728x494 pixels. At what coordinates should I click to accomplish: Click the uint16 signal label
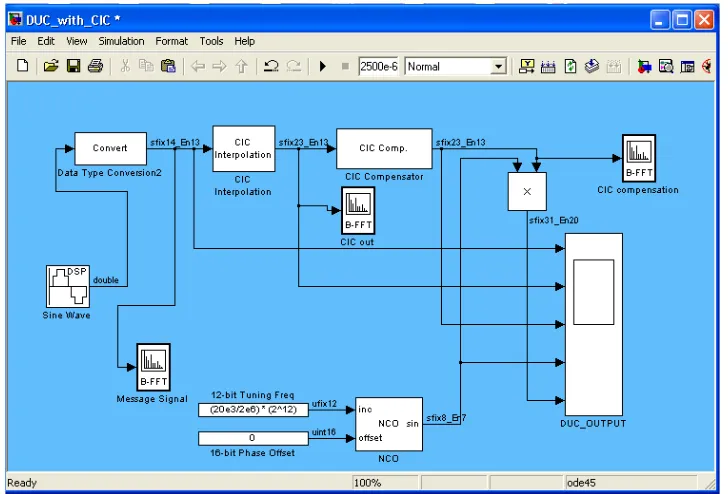tap(324, 432)
